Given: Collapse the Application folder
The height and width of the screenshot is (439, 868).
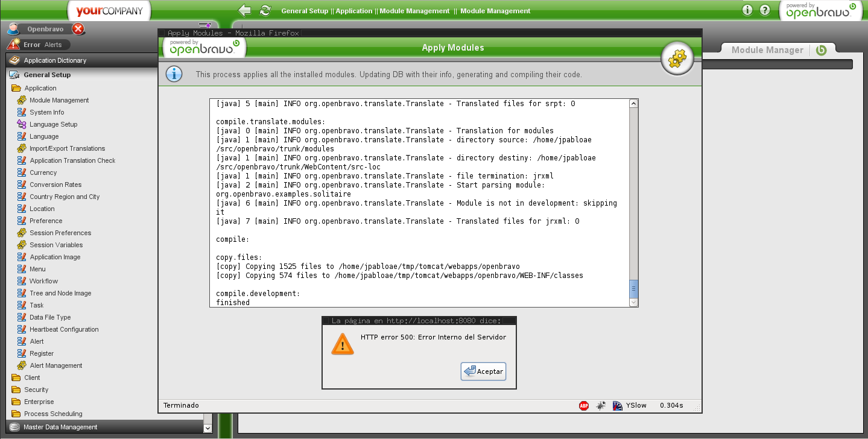Looking at the screenshot, I should (x=40, y=88).
